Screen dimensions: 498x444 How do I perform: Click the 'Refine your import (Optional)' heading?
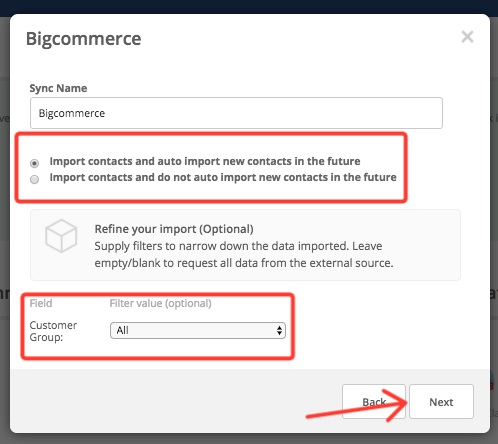click(x=174, y=229)
